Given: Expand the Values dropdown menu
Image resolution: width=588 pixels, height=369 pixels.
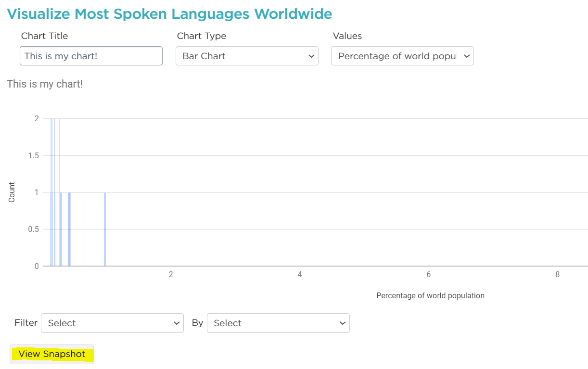Looking at the screenshot, I should 402,56.
